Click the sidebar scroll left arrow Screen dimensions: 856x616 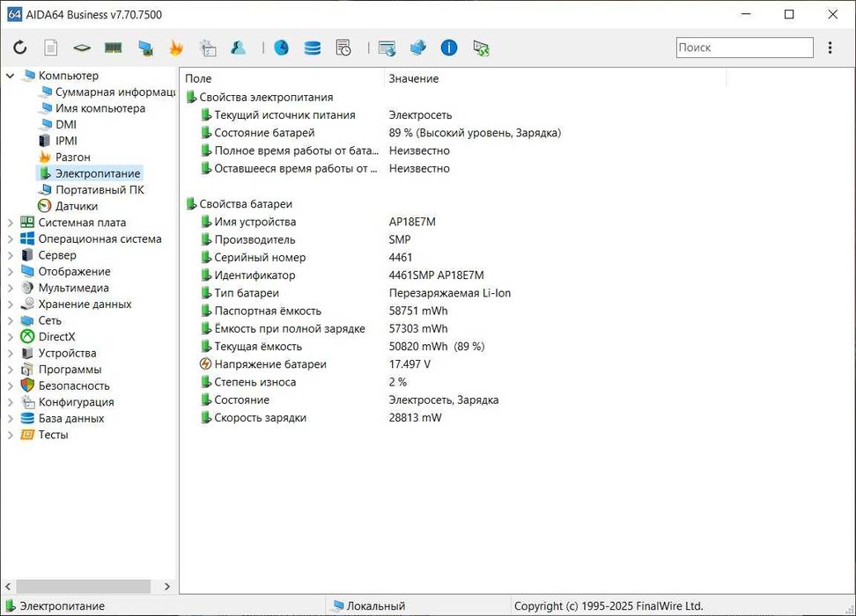8,587
